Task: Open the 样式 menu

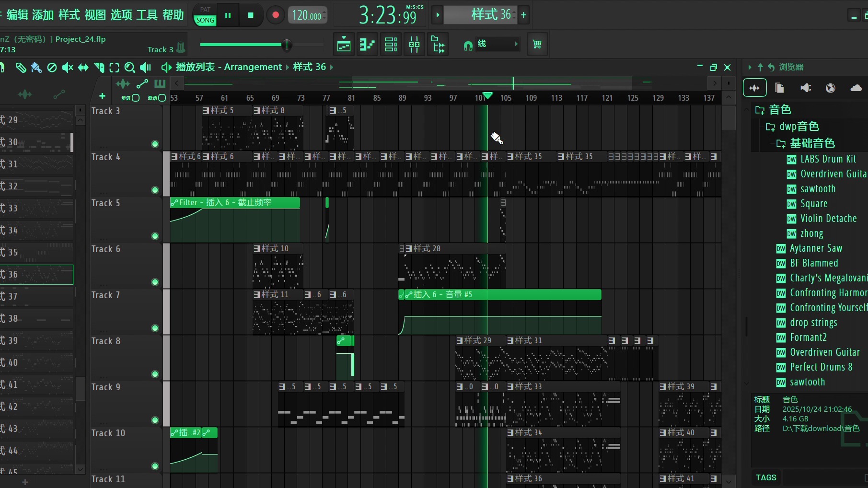Action: (x=69, y=15)
